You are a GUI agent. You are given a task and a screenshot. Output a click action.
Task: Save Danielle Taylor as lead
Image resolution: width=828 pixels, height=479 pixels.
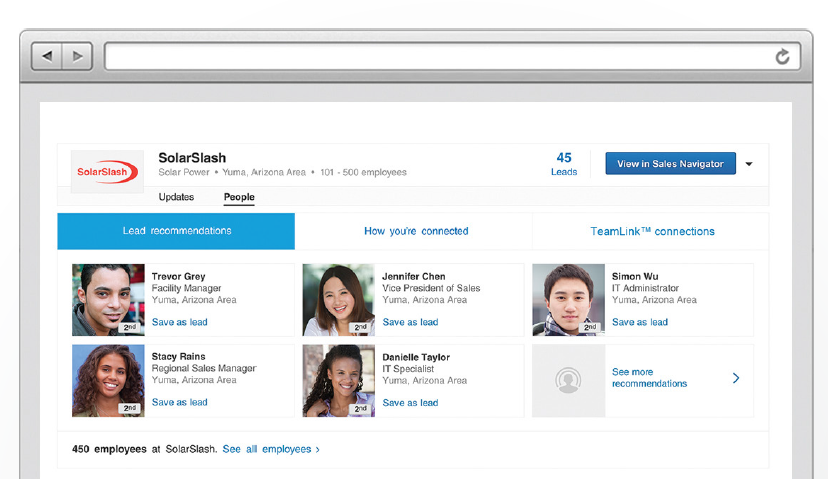[x=410, y=403]
